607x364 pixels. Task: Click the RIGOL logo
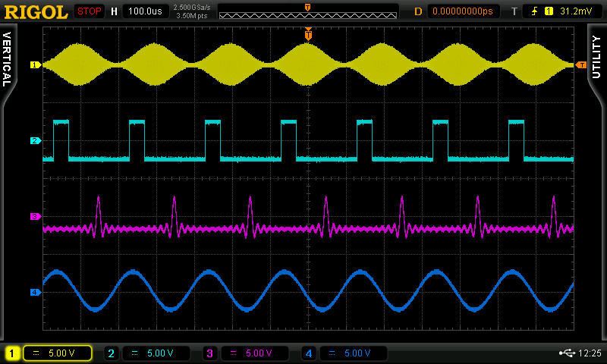click(x=36, y=11)
